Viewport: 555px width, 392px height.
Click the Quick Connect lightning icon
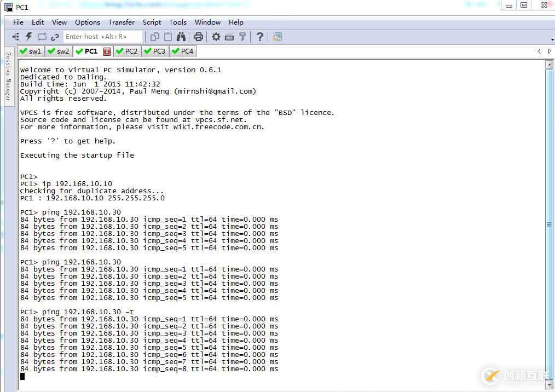[x=28, y=37]
